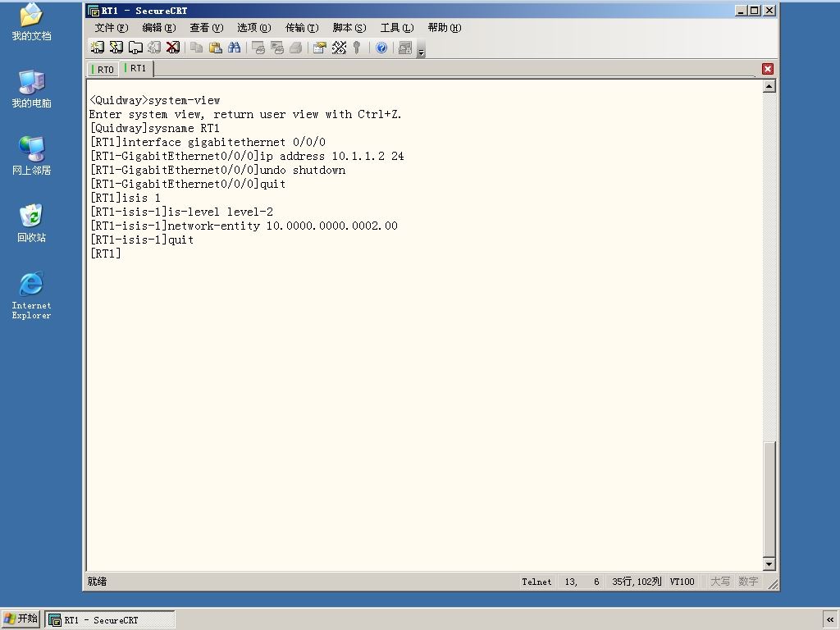The height and width of the screenshot is (630, 840).
Task: Click the terminal scrollbar up arrow
Action: point(769,86)
